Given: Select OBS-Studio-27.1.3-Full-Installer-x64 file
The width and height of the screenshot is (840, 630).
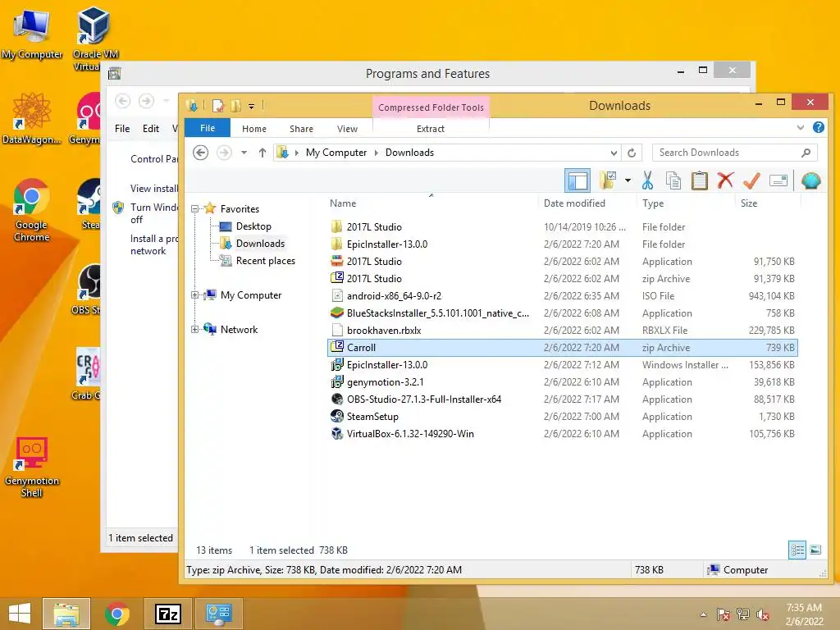Looking at the screenshot, I should click(x=563, y=399).
